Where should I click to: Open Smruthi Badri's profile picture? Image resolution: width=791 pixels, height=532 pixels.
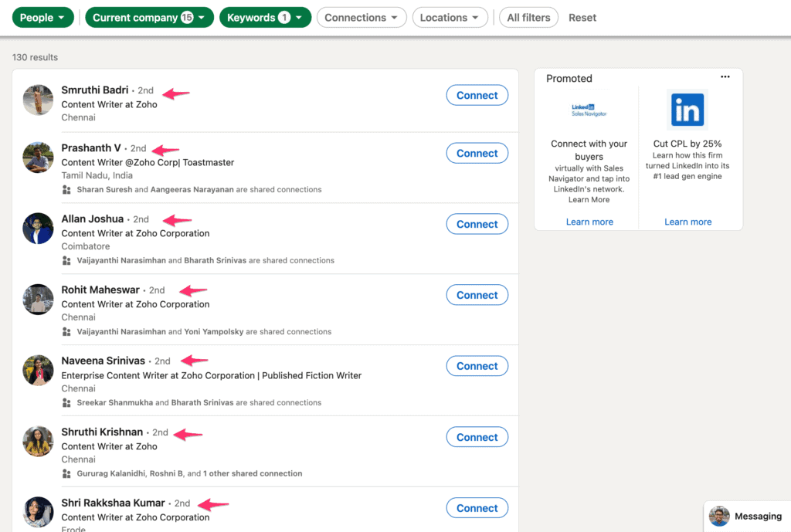point(39,100)
